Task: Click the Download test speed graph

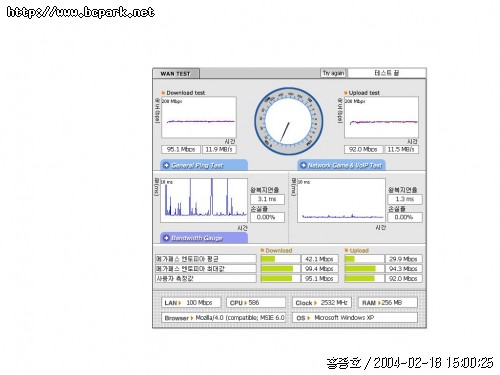Action: tap(199, 117)
